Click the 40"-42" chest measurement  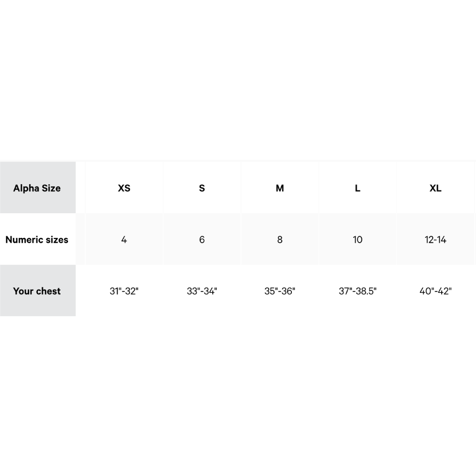[x=436, y=291]
